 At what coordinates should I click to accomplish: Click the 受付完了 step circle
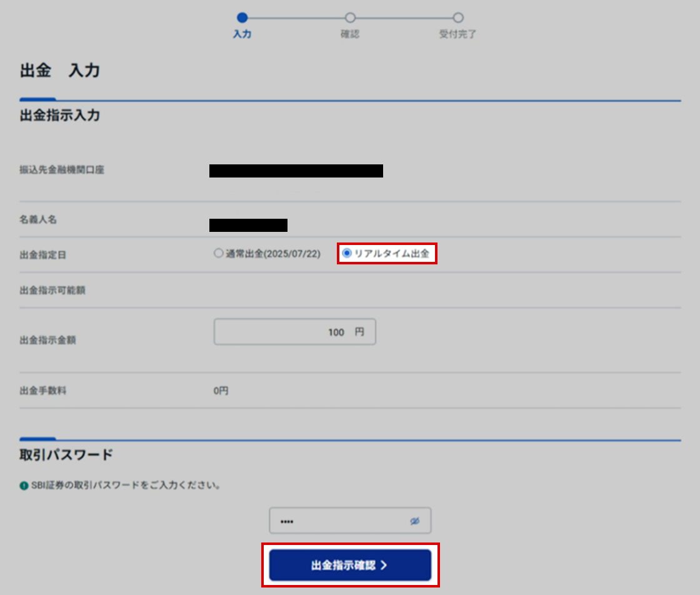[x=458, y=17]
